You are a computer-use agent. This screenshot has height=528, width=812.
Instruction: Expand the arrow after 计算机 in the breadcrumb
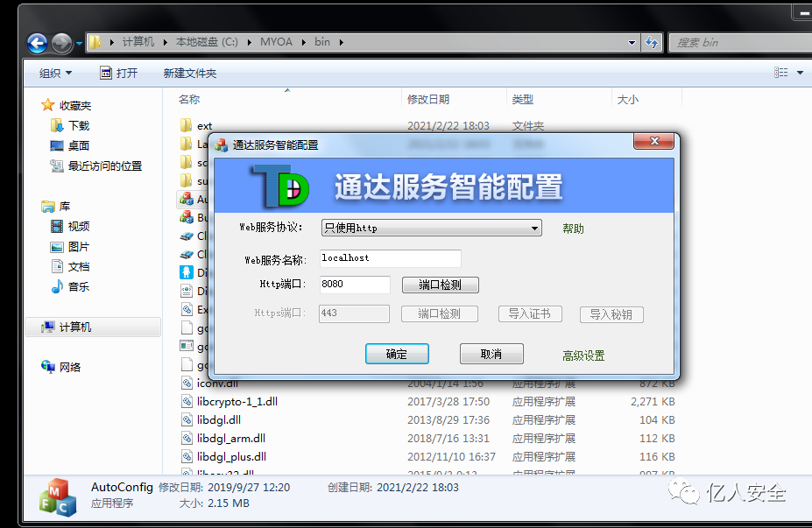coord(166,42)
